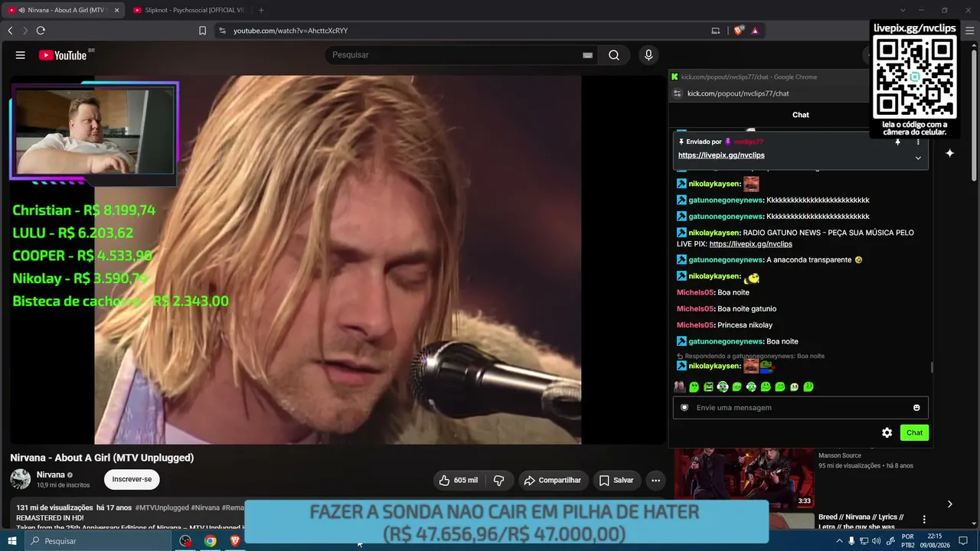Open Brave browser from the taskbar
Image resolution: width=980 pixels, height=551 pixels.
(x=235, y=541)
